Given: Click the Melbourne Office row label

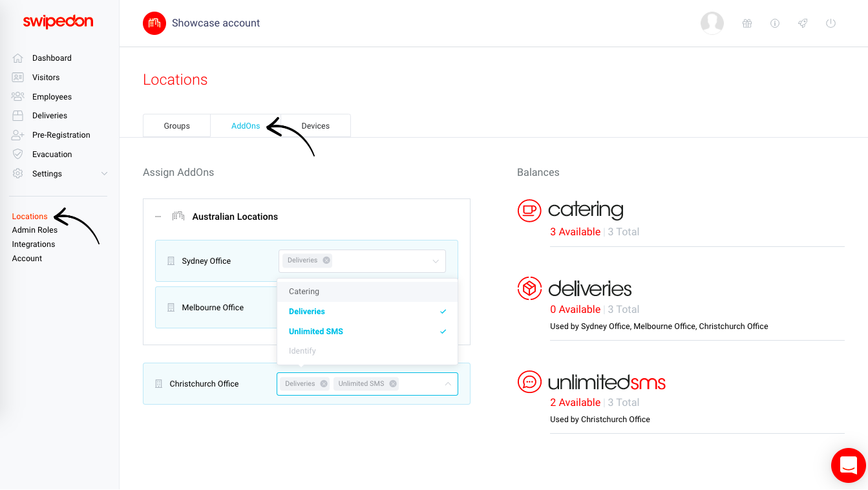Looking at the screenshot, I should pos(213,308).
